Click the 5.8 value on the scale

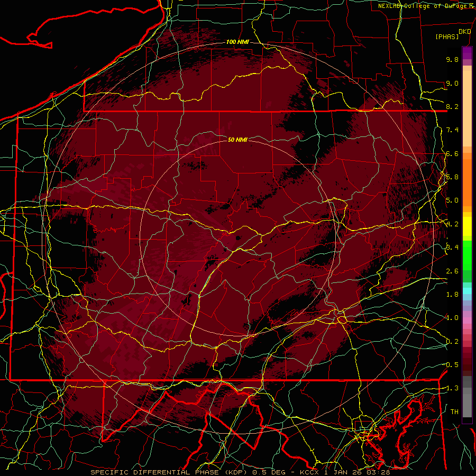(x=452, y=177)
